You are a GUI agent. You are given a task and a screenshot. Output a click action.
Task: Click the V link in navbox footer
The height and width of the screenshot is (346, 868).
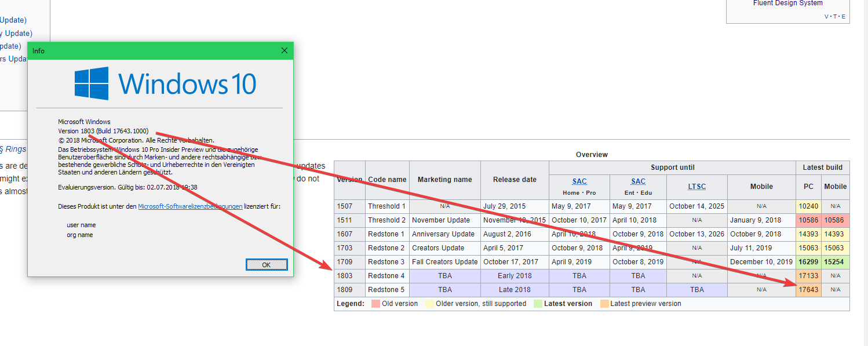click(826, 17)
